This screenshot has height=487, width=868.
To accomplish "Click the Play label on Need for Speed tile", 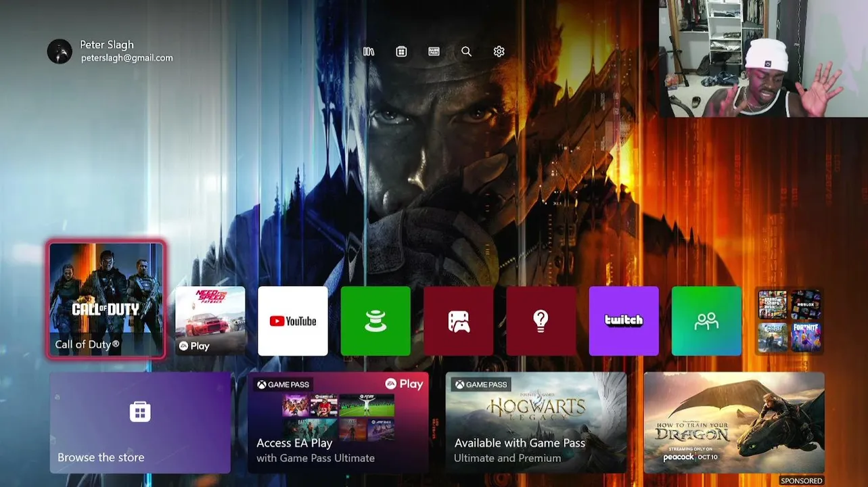I will tap(194, 346).
